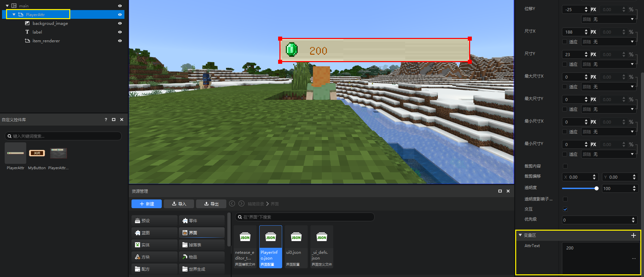Toggle visibility of main node
The image size is (644, 277).
click(x=120, y=6)
